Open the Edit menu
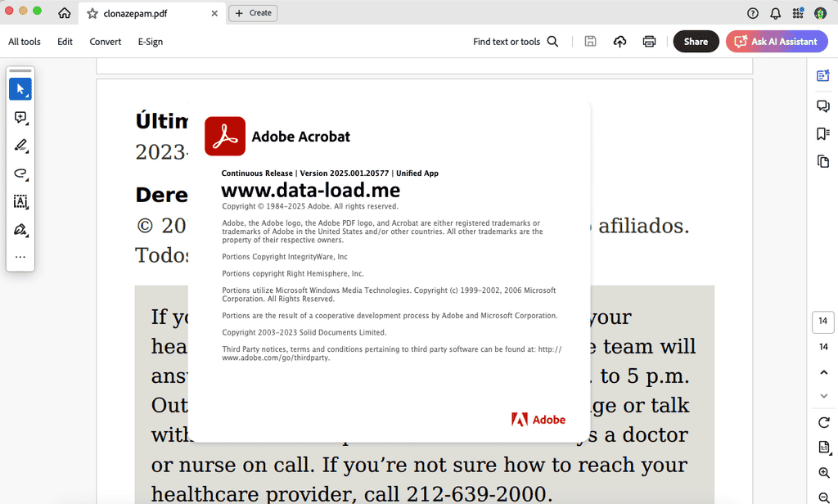The height and width of the screenshot is (504, 838). (65, 42)
